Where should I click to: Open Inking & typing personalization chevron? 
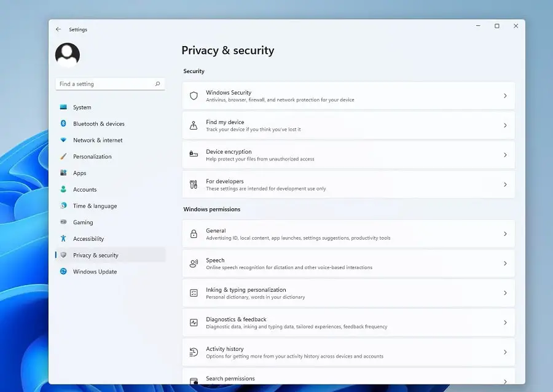505,293
